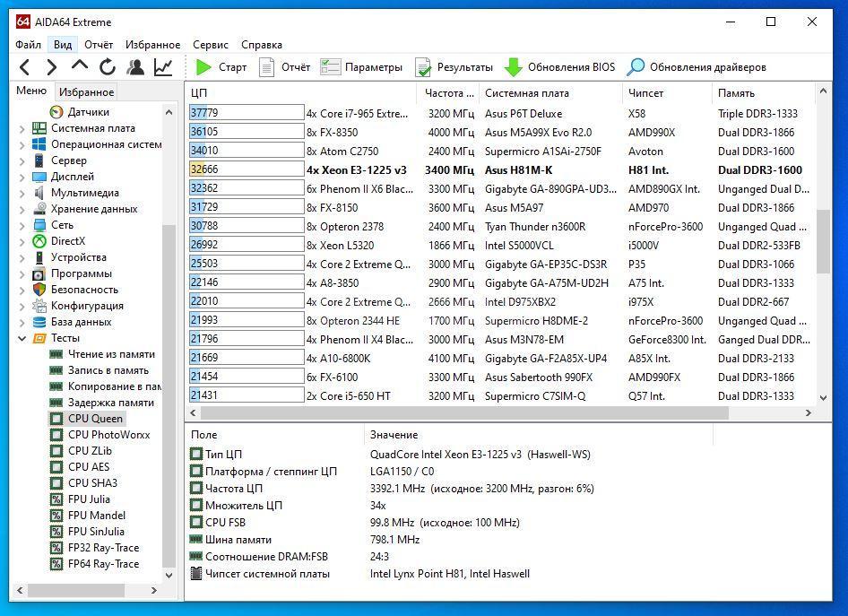
Task: Collapse the Тесты tree node
Action: pyautogui.click(x=22, y=338)
